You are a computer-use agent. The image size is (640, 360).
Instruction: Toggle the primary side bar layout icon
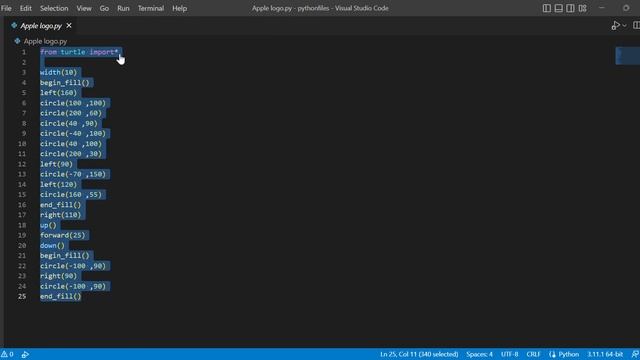[547, 8]
